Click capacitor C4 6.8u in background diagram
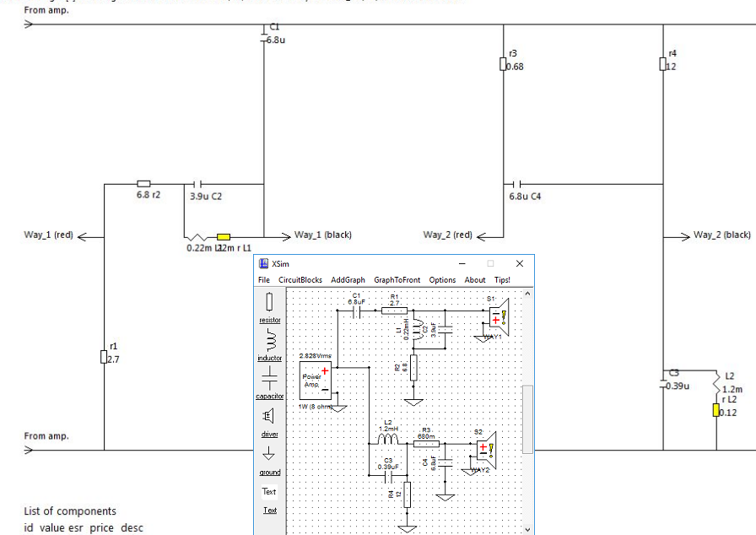Screen dimensions: 756x535 tap(517, 184)
